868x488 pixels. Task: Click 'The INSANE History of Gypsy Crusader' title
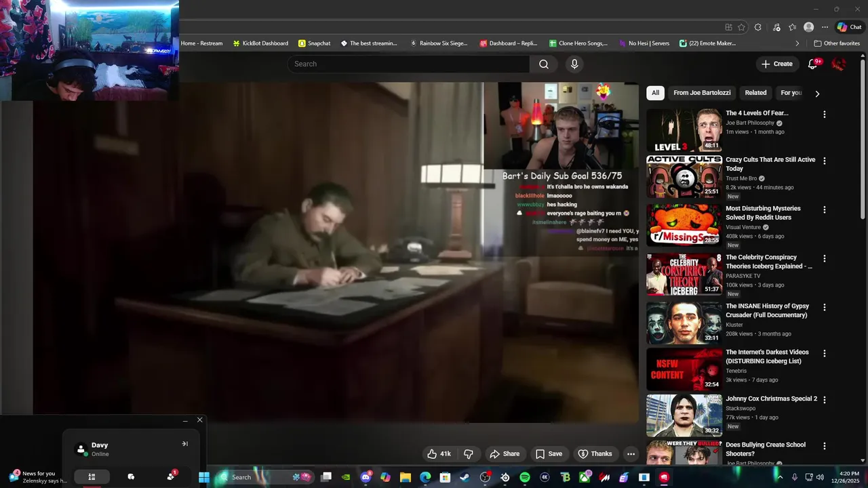[x=767, y=310]
